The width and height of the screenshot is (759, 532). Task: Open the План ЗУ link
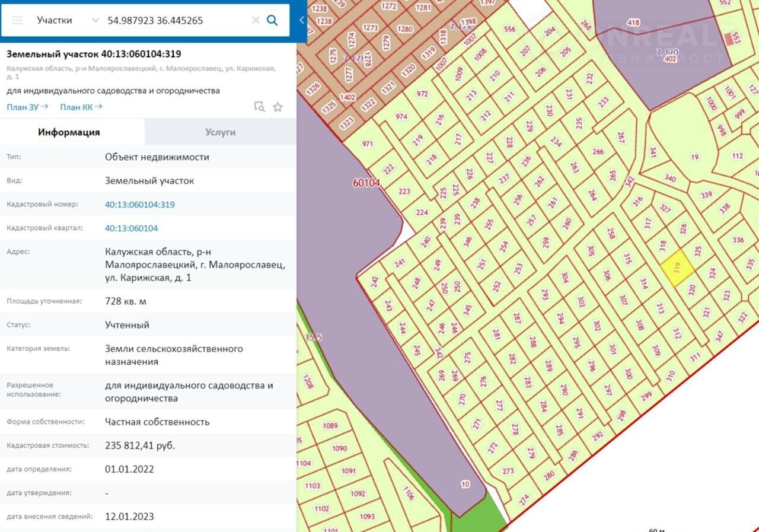(27, 107)
